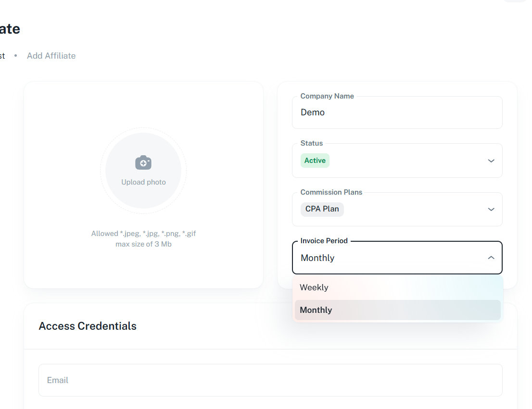
Task: Collapse the Invoice Period dropdown chevron
Action: point(491,258)
